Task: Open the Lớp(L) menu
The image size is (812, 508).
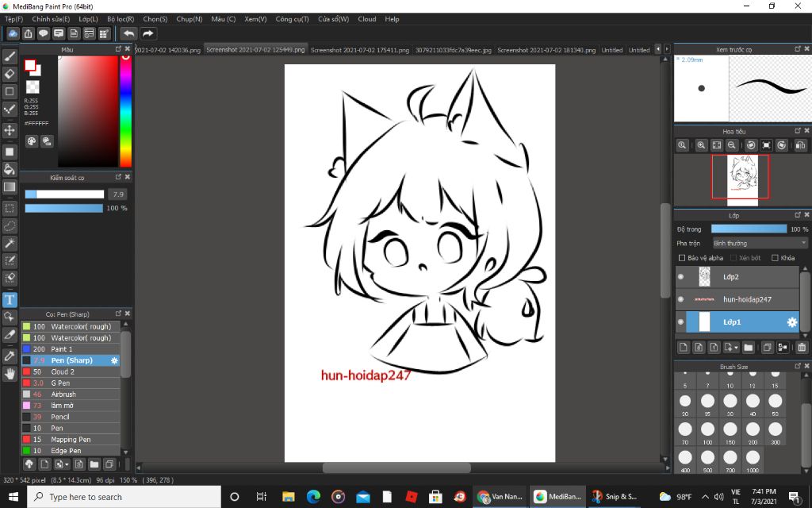Action: [x=88, y=19]
